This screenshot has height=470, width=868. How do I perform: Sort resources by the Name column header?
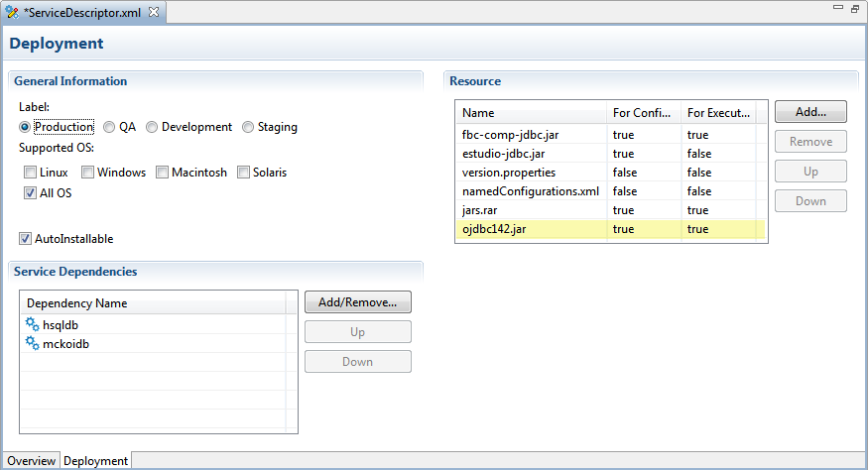coord(531,113)
